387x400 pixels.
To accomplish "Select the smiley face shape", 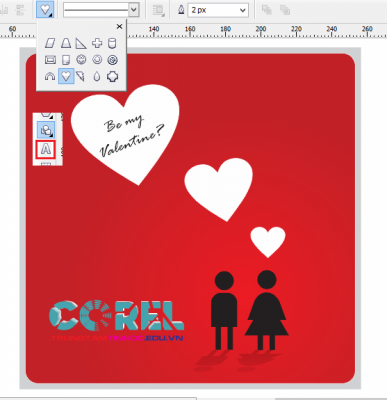I will click(x=81, y=60).
